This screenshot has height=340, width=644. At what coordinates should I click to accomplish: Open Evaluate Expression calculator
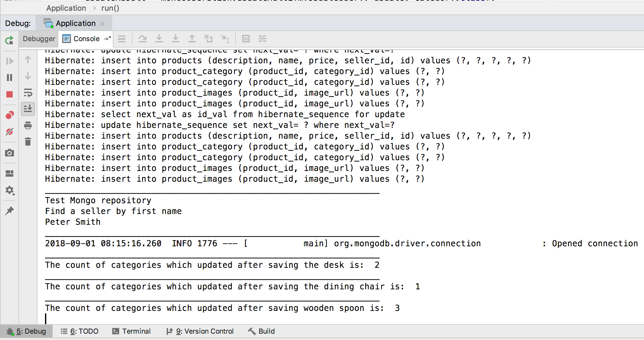tap(246, 39)
